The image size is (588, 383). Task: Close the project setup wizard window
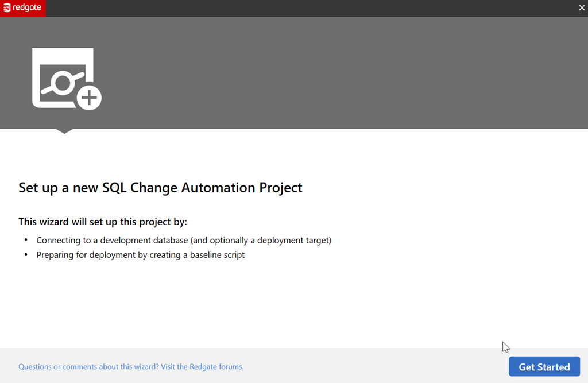pos(582,7)
